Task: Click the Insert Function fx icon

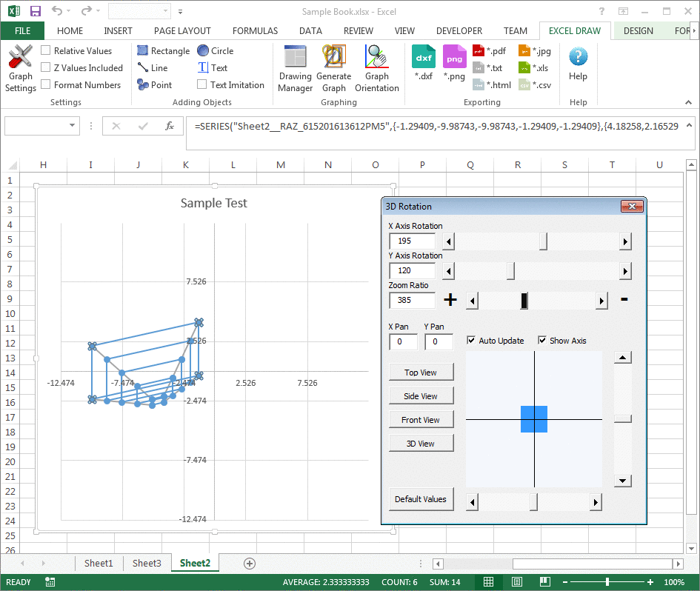Action: (x=170, y=126)
